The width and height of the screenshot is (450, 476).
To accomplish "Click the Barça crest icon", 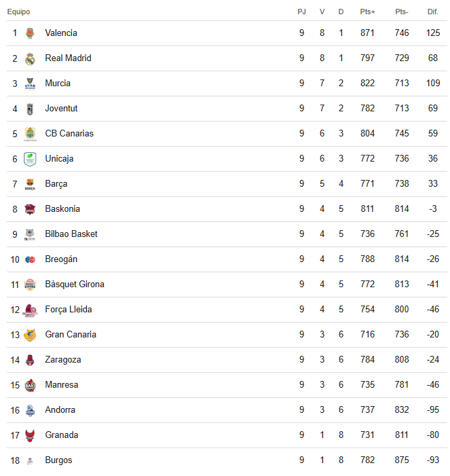I will (x=30, y=184).
